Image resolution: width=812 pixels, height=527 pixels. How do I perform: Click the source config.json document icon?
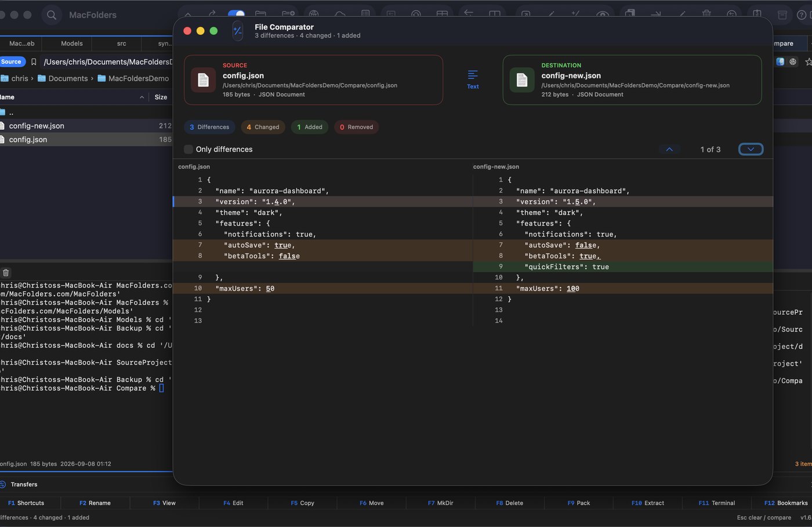click(x=203, y=80)
